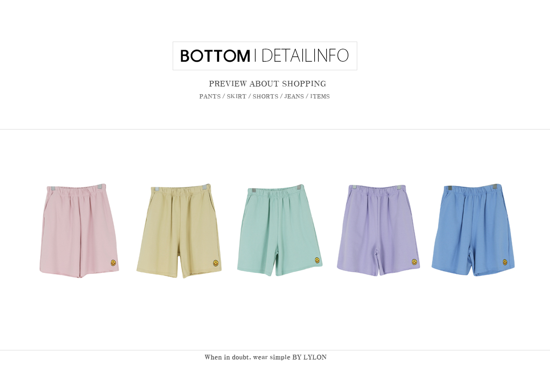Select the yellow-beige shorts image
This screenshot has width=550, height=392.
179,231
